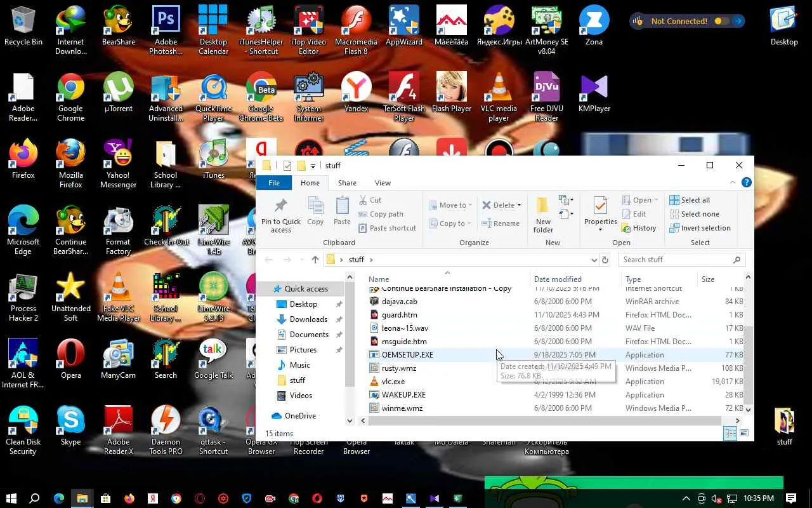The width and height of the screenshot is (812, 508).
Task: Select the µTorrent desktop icon
Action: click(118, 93)
